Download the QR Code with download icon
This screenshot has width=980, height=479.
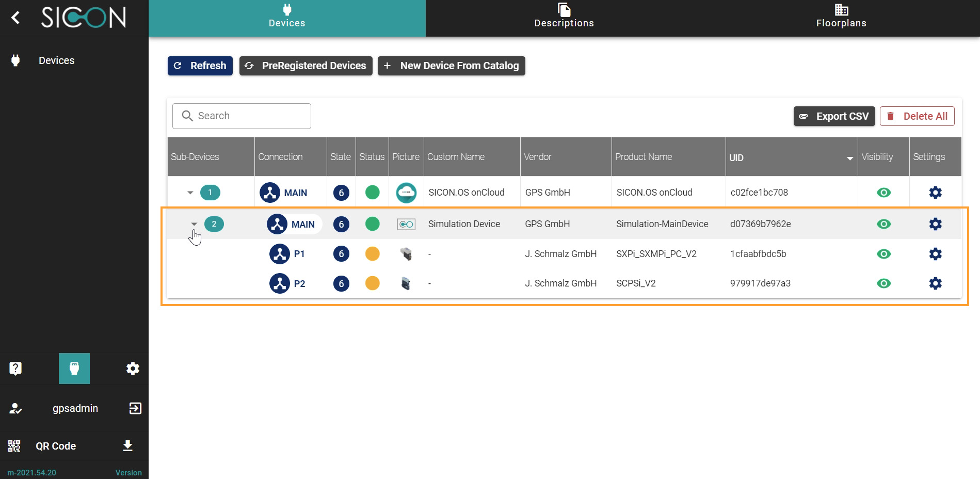(128, 446)
